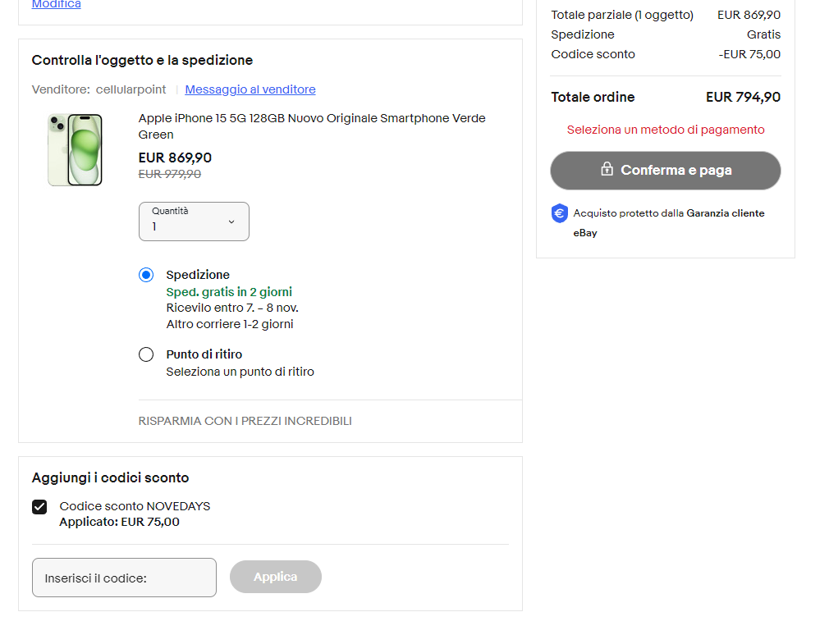Focus the Inserisci il codice field
The width and height of the screenshot is (829, 644).
124,578
